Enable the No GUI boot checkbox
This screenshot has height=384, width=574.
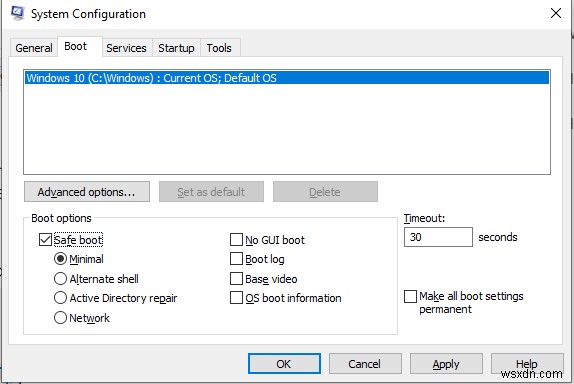pos(236,240)
